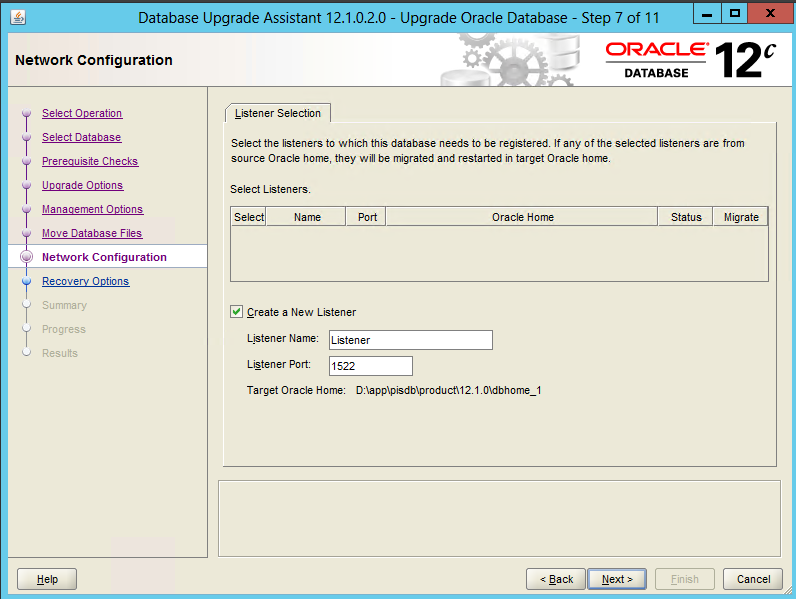Switch to the Listener Selection tab
The image size is (796, 599).
coord(278,114)
